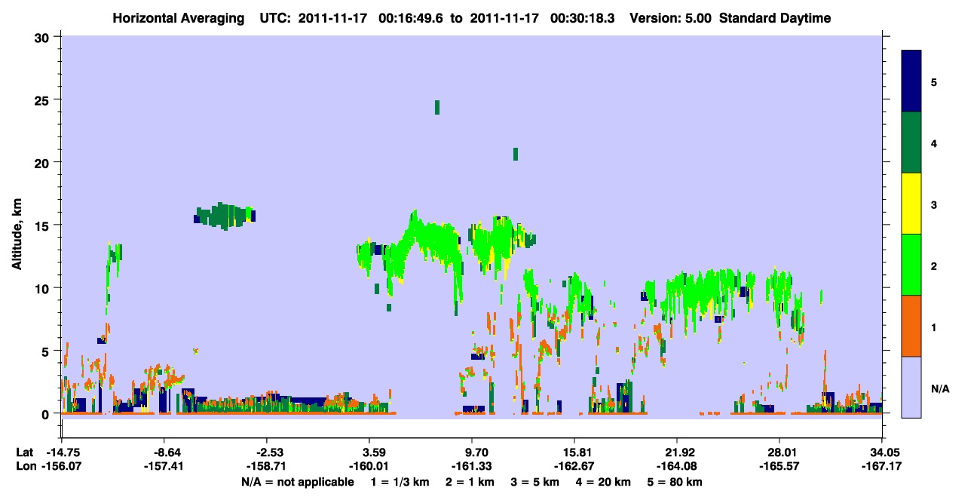The width and height of the screenshot is (980, 503).
Task: Click longitude value -160.01
Action: [x=369, y=466]
